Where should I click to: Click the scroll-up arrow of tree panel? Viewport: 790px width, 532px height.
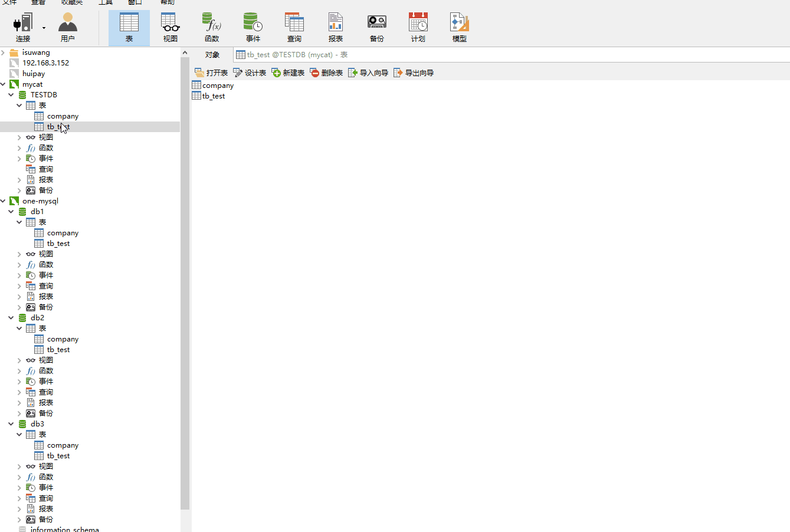pos(185,52)
